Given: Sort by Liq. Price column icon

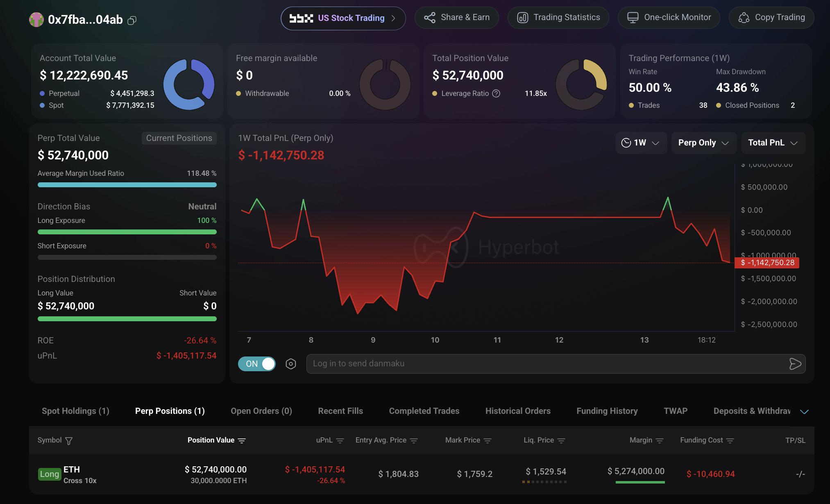Looking at the screenshot, I should coord(561,441).
